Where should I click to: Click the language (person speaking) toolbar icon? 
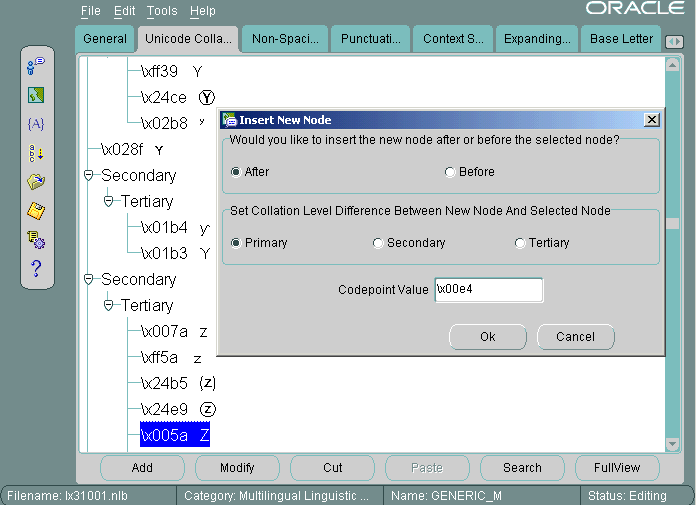(36, 66)
